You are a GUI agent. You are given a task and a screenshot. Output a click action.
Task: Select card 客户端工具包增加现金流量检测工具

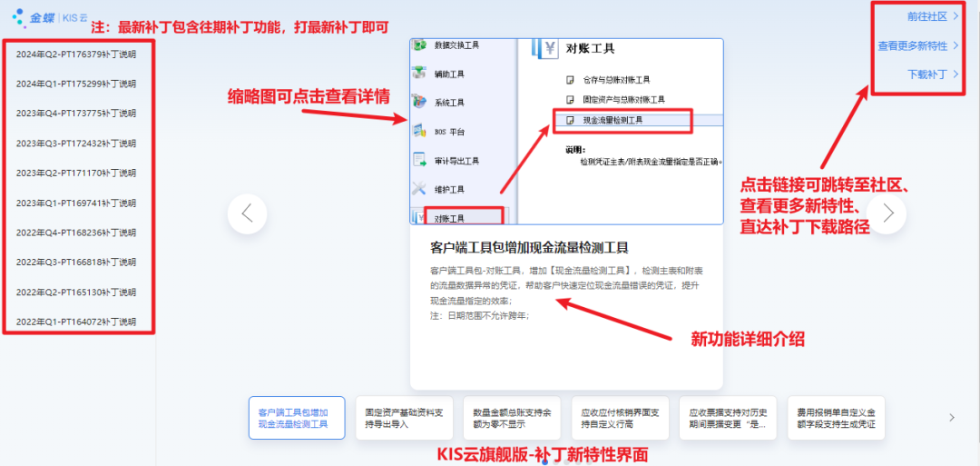point(296,418)
